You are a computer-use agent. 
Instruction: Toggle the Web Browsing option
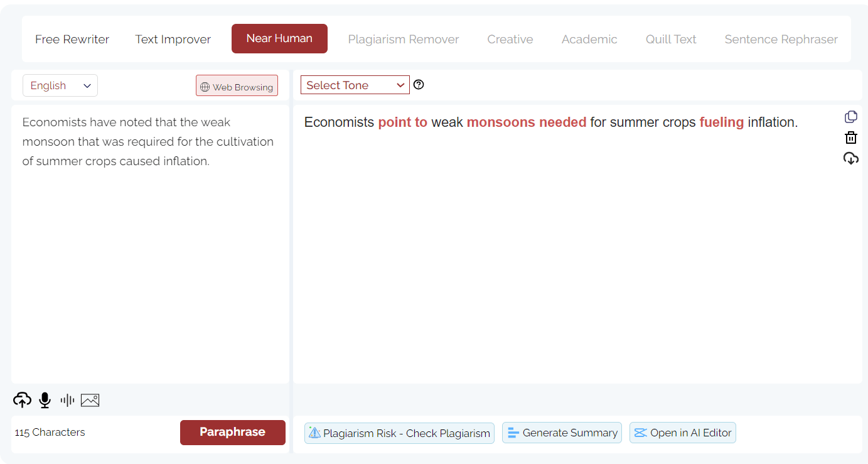coord(237,85)
